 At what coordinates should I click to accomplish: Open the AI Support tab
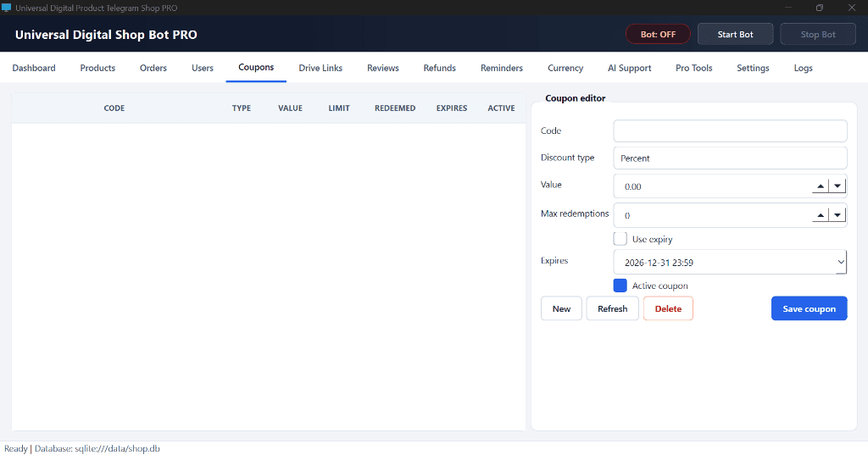click(630, 68)
